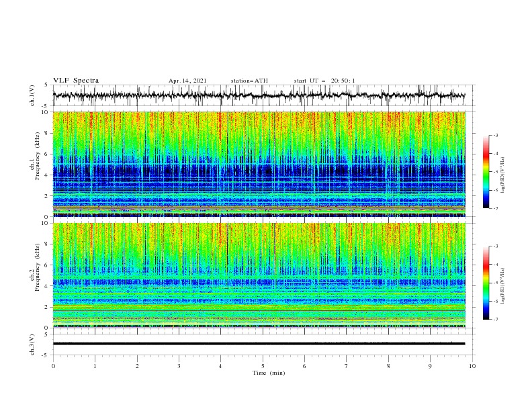Click the "-5" label on lower colorbar
532x411 pixels.
click(495, 283)
